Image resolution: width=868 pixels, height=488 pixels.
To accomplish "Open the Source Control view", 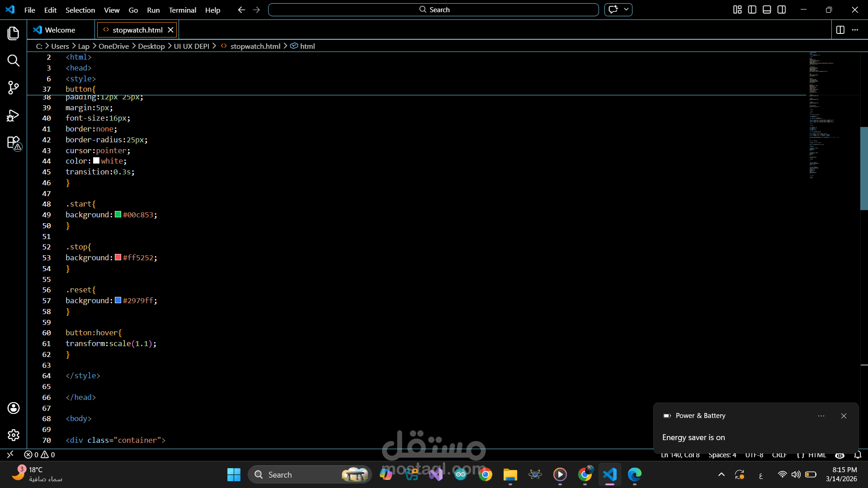I will click(x=13, y=88).
